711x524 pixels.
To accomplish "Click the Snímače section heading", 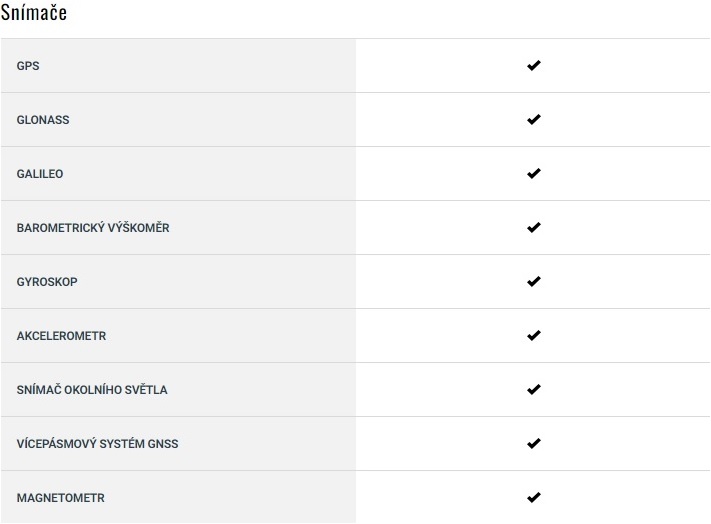I will 34,15.
